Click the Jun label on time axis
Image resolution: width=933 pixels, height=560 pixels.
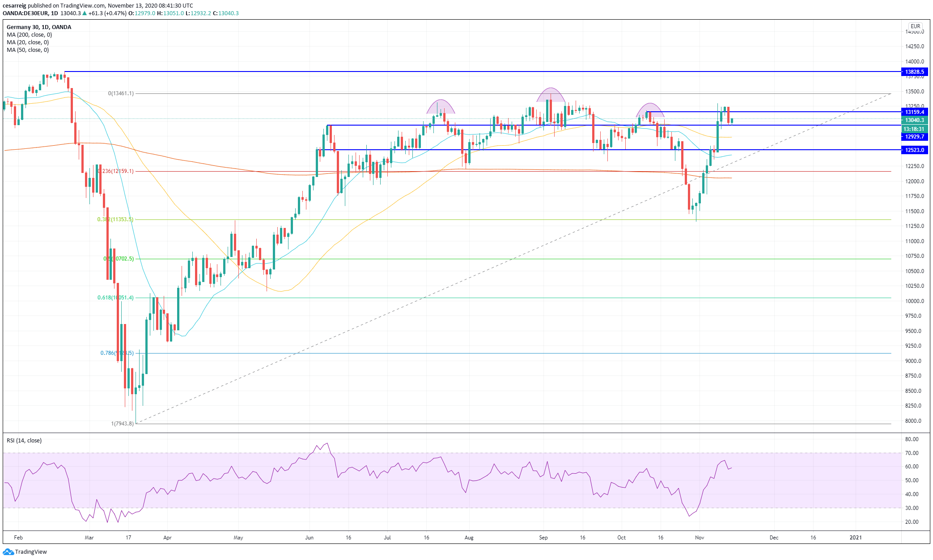pos(309,538)
